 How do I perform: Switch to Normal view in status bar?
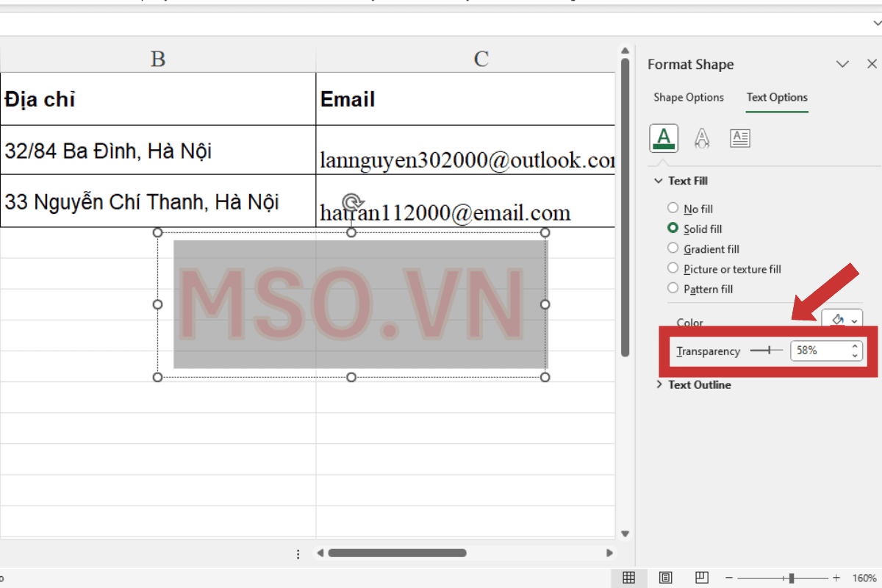coord(628,578)
